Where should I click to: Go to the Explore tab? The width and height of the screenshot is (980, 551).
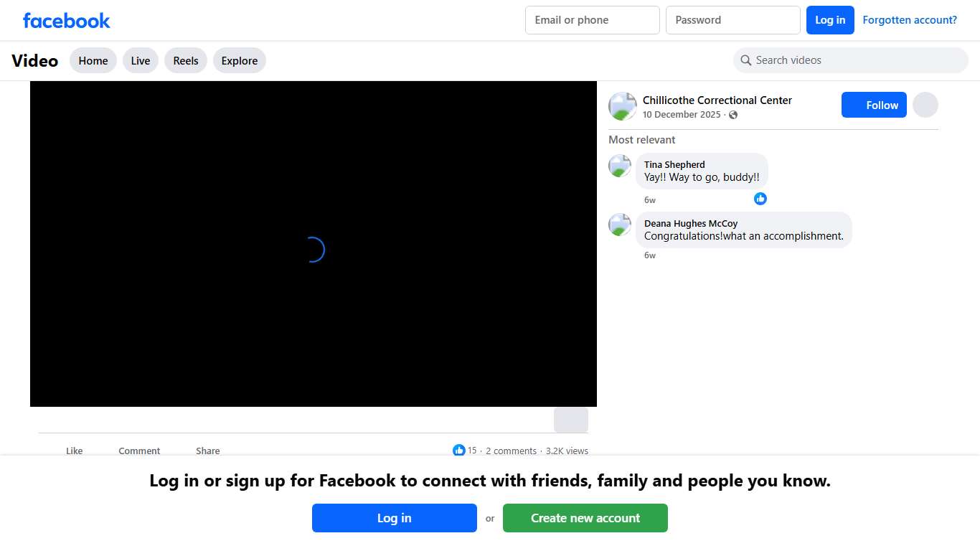tap(239, 61)
